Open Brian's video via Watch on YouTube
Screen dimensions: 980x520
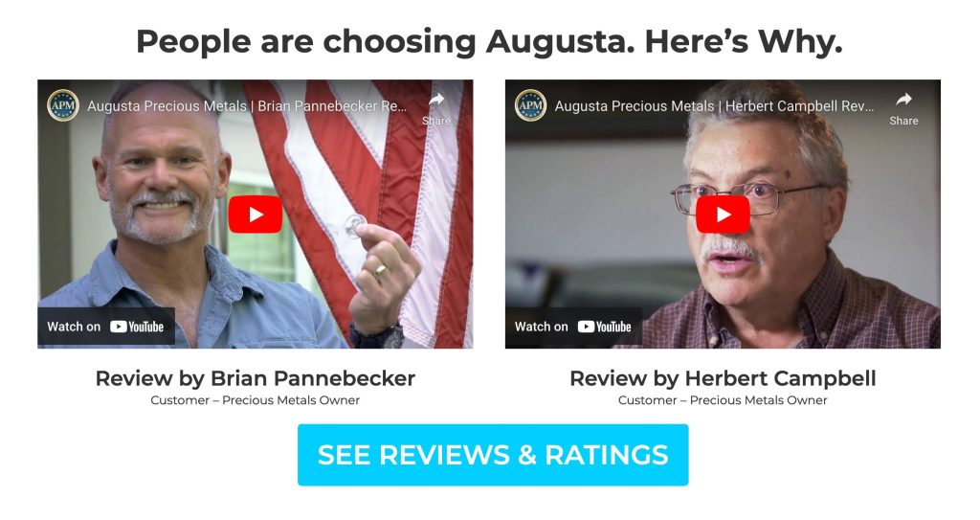[x=106, y=327]
